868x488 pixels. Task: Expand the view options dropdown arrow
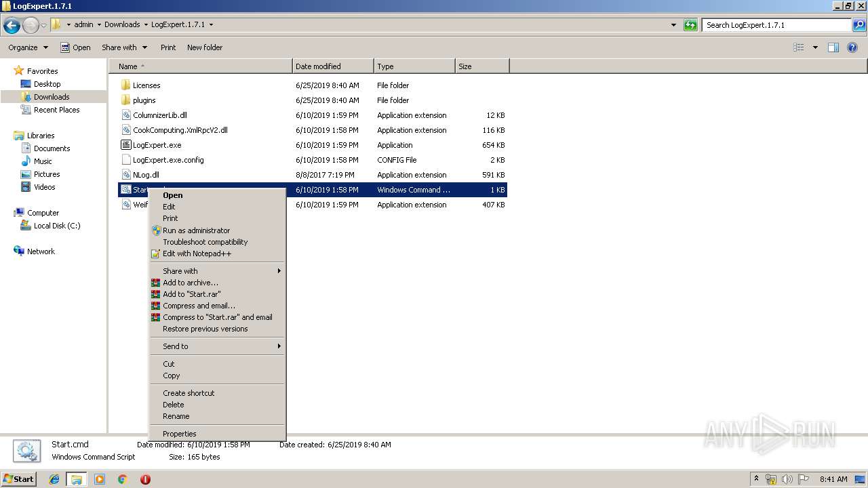pyautogui.click(x=815, y=47)
